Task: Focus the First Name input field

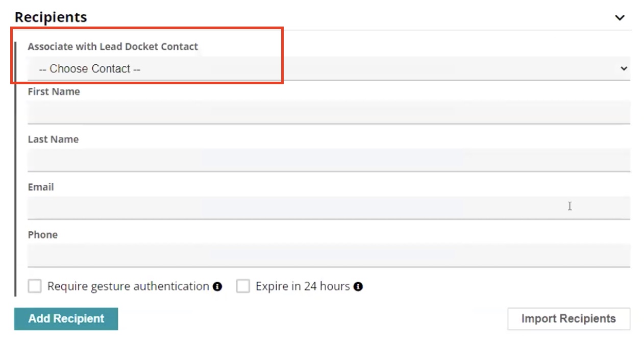Action: 329,112
